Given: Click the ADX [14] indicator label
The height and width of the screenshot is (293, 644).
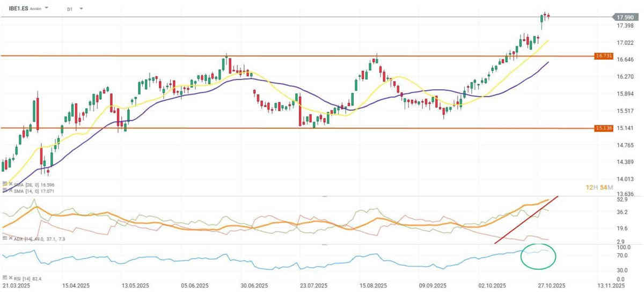Looking at the screenshot, I should [21, 237].
